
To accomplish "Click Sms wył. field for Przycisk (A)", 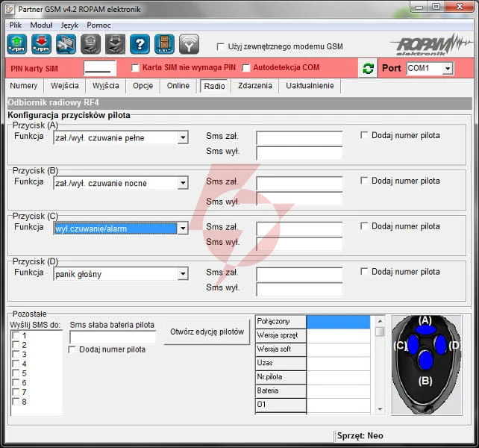I will (299, 152).
